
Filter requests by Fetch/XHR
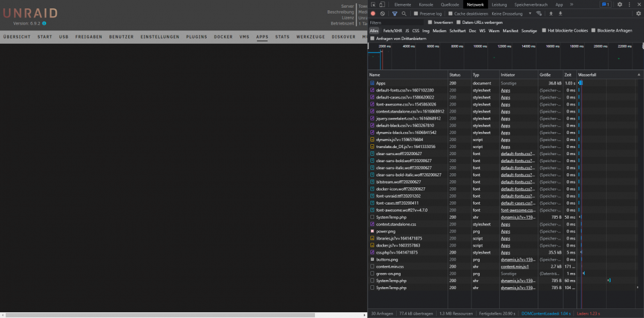(x=393, y=31)
